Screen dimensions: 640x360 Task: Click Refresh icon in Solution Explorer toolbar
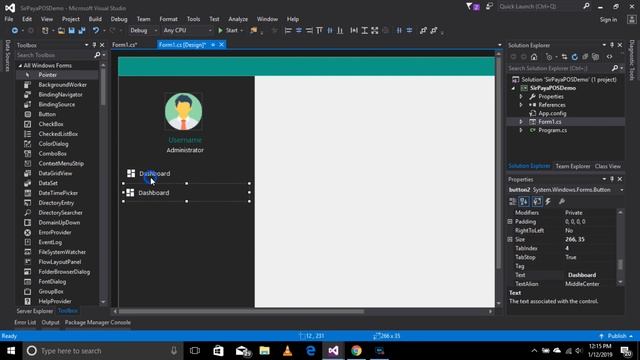(575, 57)
